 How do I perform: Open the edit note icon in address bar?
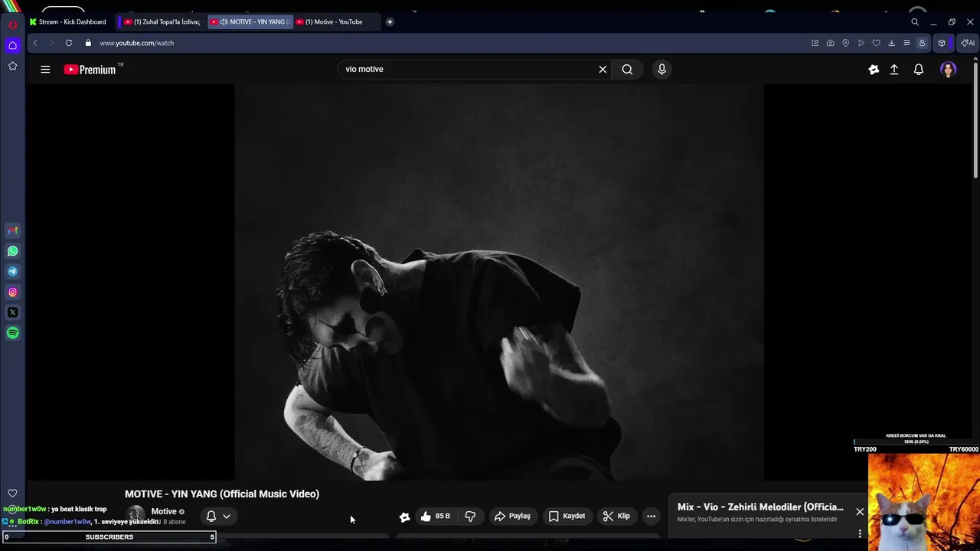coord(815,43)
